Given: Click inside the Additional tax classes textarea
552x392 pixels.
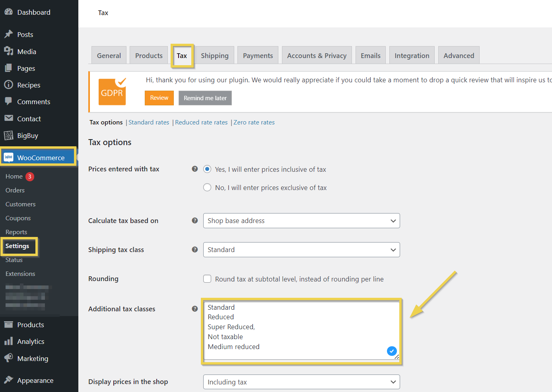Looking at the screenshot, I should point(294,330).
